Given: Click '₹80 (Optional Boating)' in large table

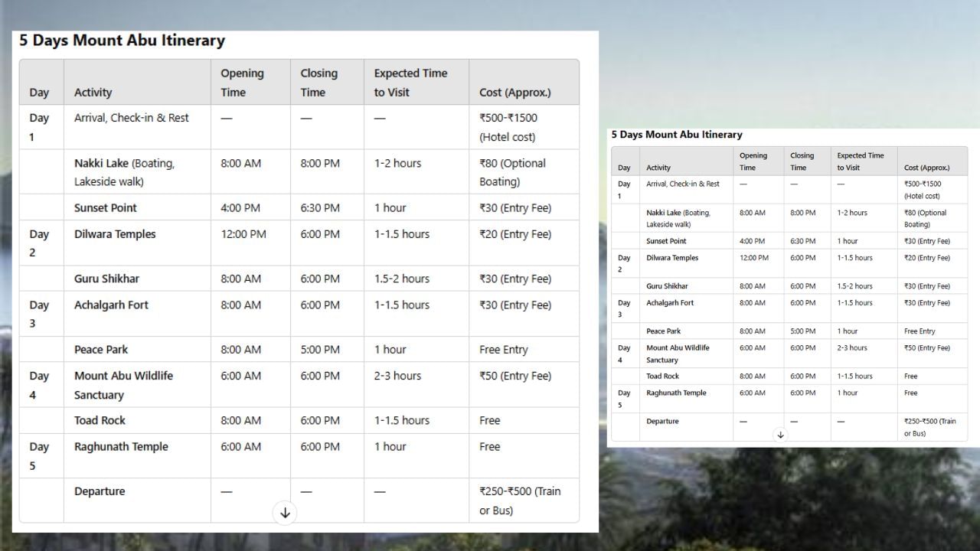Looking at the screenshot, I should [512, 172].
